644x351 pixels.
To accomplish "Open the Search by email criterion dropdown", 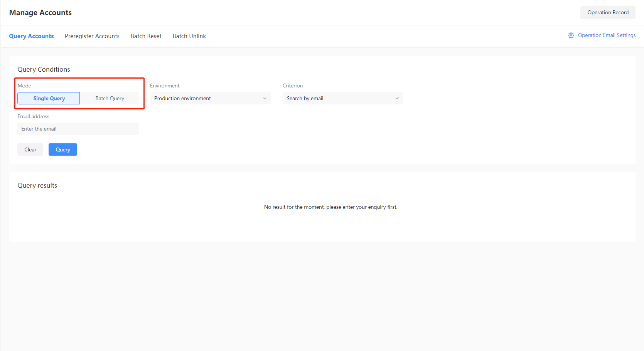I will (342, 98).
